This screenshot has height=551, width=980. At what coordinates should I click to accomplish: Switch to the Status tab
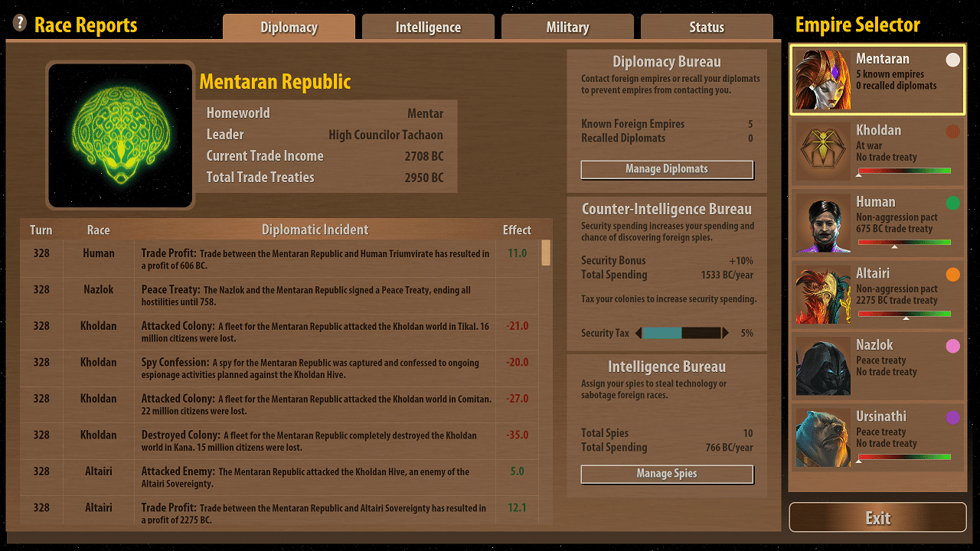(x=706, y=26)
